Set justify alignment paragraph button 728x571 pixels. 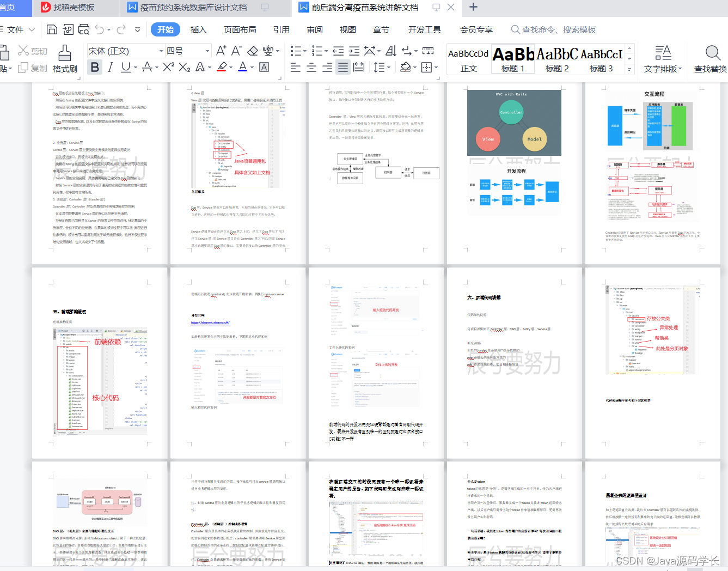pos(343,67)
